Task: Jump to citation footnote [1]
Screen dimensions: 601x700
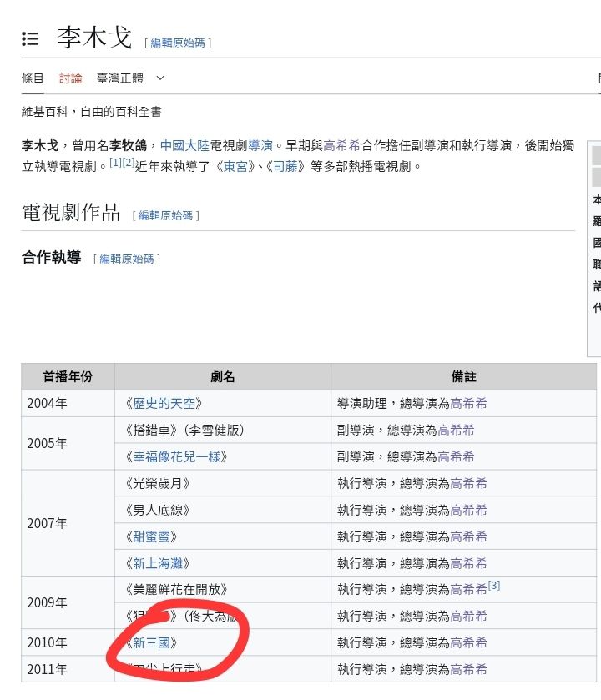Action: pyautogui.click(x=115, y=162)
